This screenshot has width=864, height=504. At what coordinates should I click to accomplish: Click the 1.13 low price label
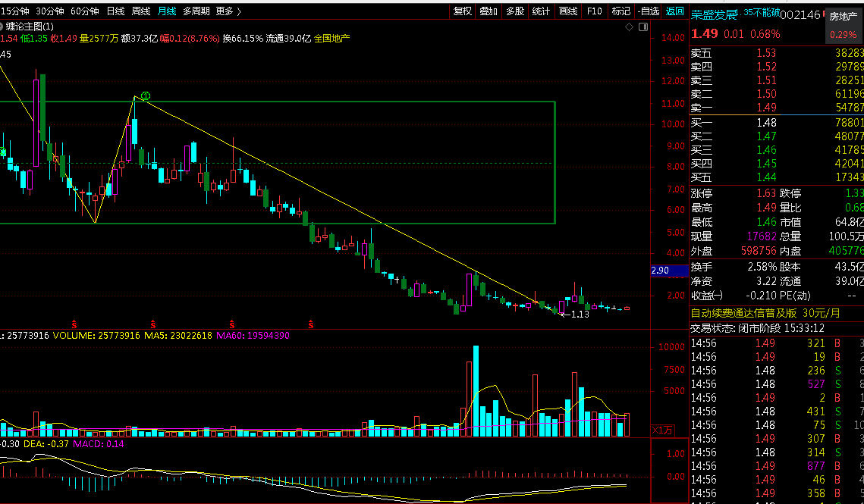pyautogui.click(x=580, y=315)
